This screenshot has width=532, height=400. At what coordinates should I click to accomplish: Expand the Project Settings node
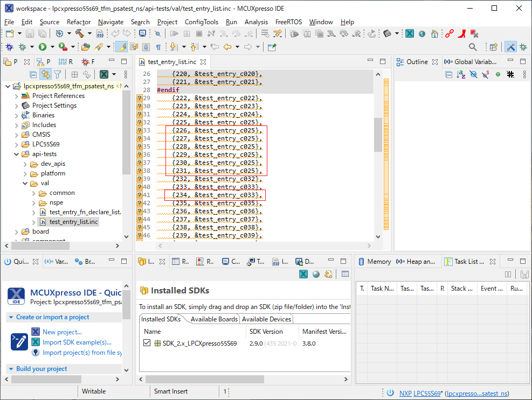coord(16,106)
